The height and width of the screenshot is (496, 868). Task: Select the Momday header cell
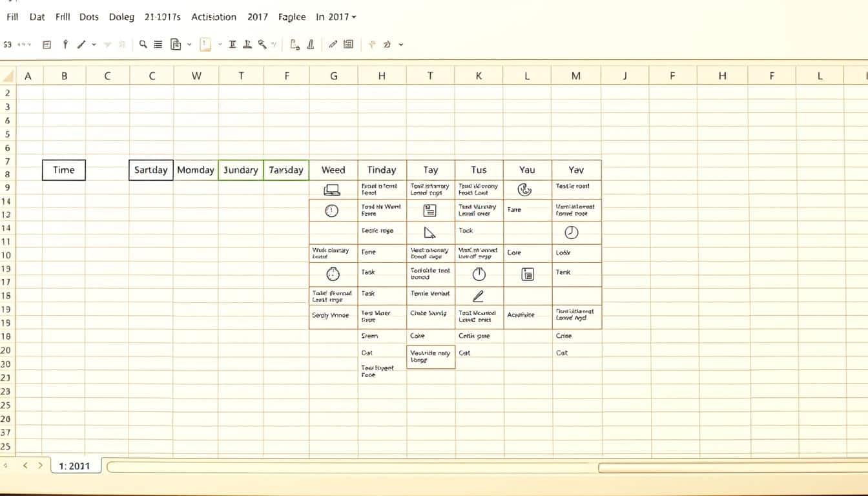pyautogui.click(x=196, y=170)
